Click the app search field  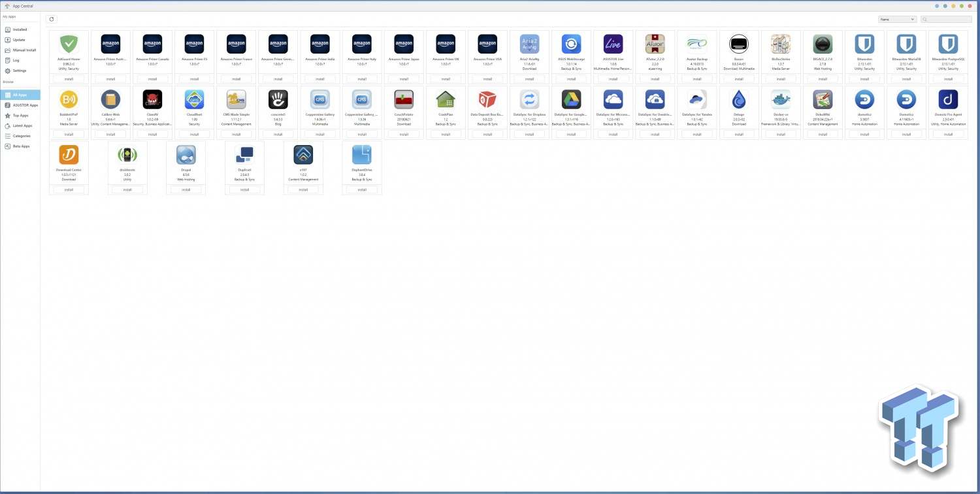click(946, 20)
